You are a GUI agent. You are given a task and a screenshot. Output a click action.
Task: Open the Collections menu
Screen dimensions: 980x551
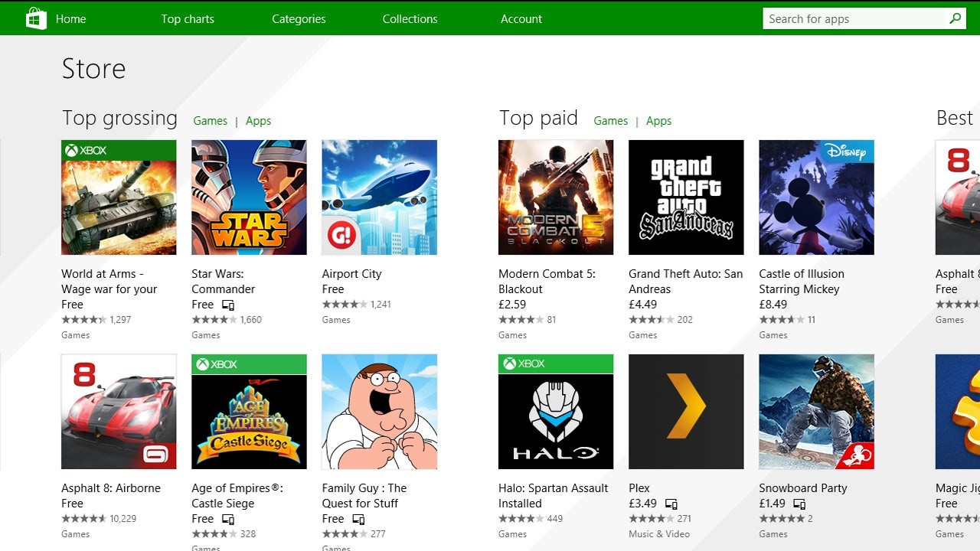(x=410, y=19)
